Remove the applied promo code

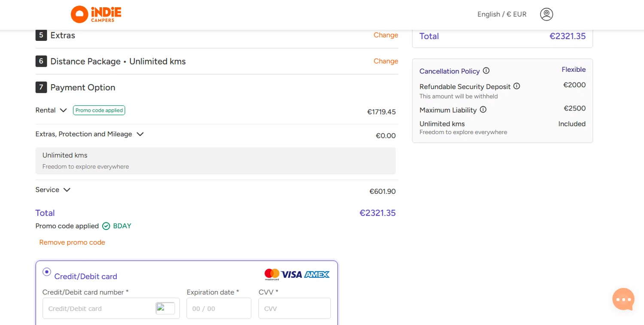[x=72, y=242]
